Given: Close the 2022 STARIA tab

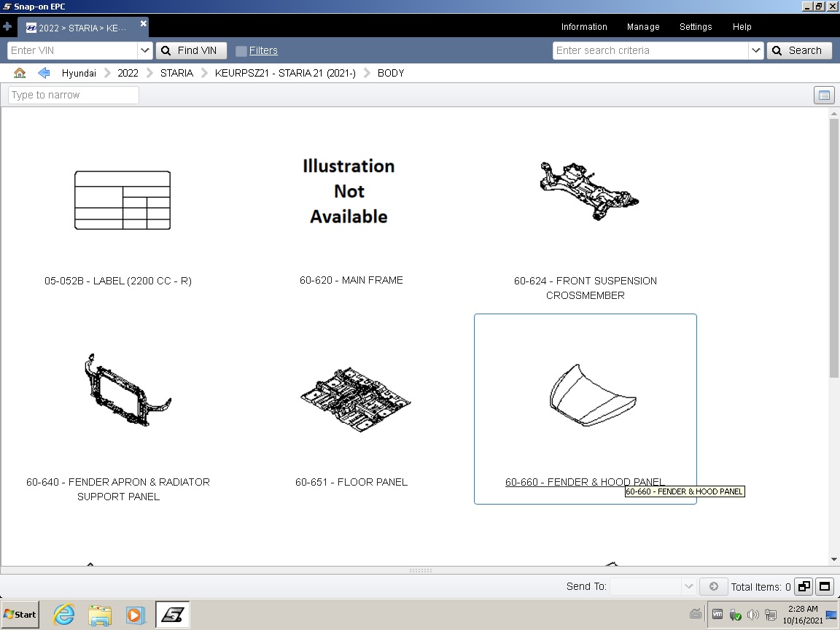Looking at the screenshot, I should (144, 24).
